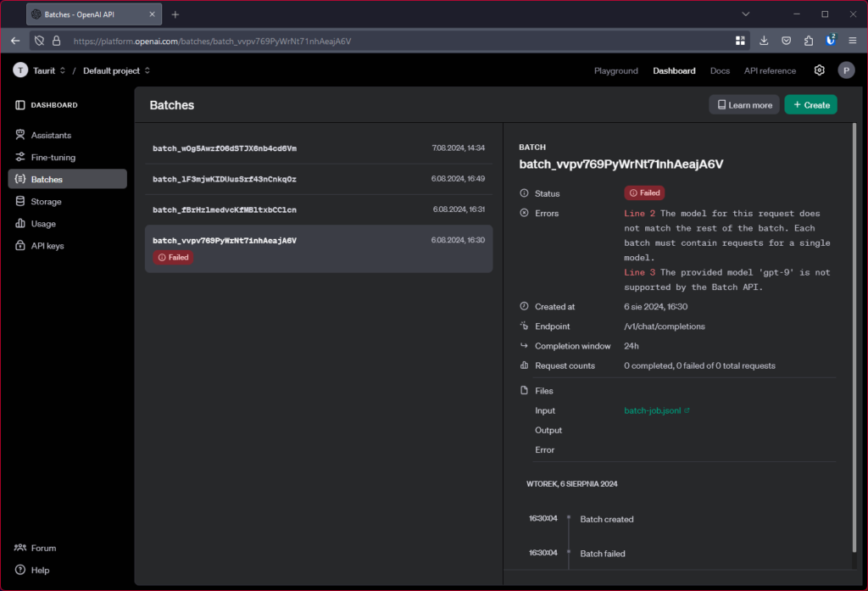Click the 24h completion window value

[x=631, y=346]
